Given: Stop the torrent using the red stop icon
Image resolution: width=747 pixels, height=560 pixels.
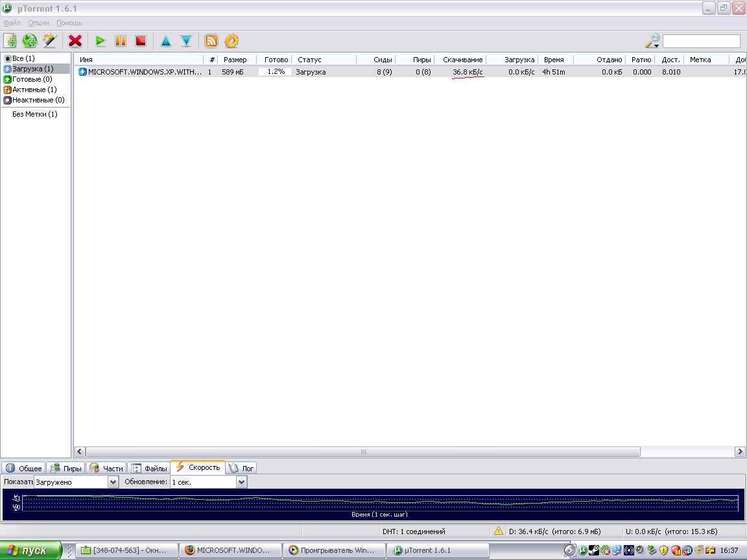Looking at the screenshot, I should (140, 41).
